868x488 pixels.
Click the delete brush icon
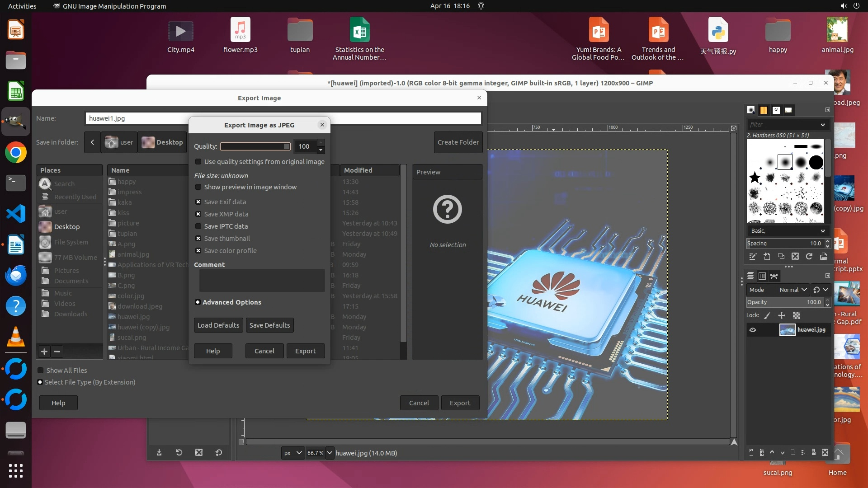point(795,256)
